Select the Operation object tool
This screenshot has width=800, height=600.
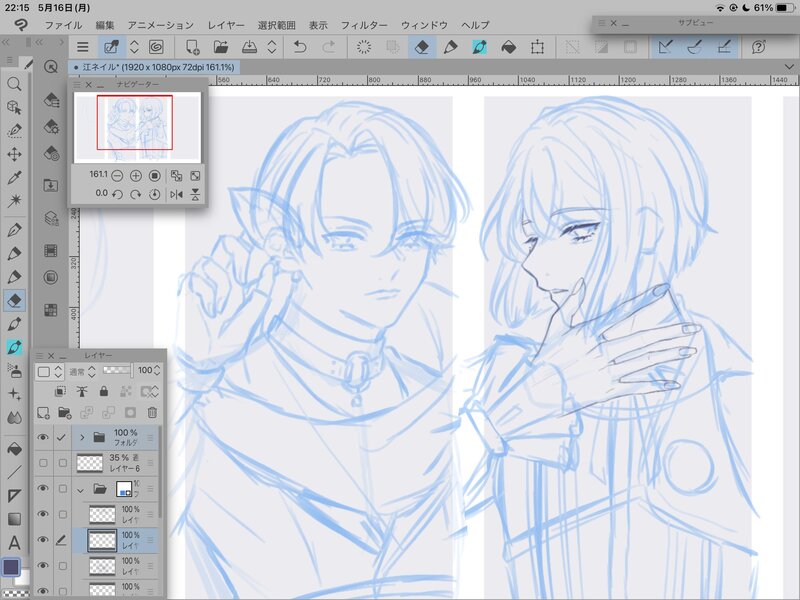(14, 107)
